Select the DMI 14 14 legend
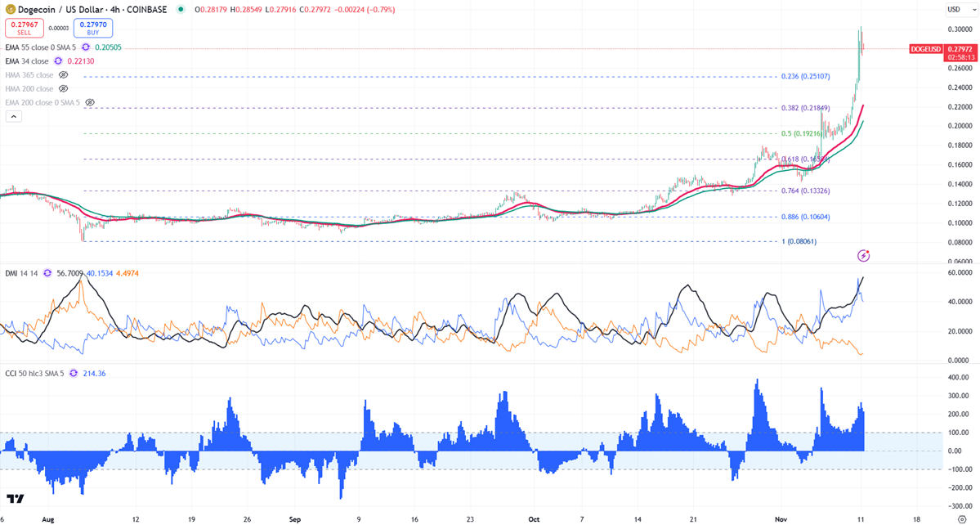 [x=21, y=273]
